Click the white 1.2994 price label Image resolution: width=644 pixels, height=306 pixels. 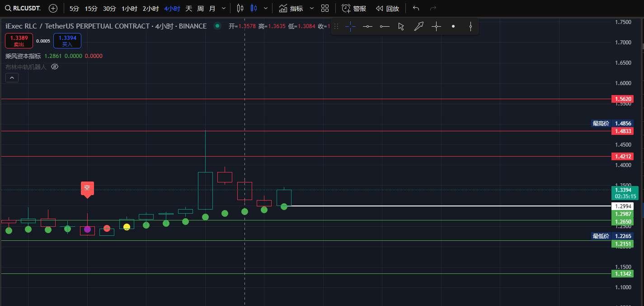622,206
